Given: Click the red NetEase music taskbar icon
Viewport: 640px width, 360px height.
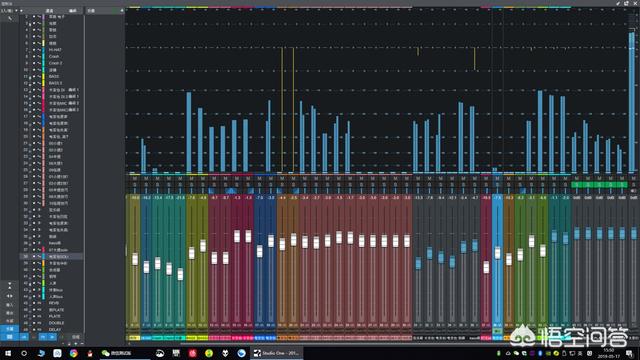Looking at the screenshot, I should coord(192,353).
